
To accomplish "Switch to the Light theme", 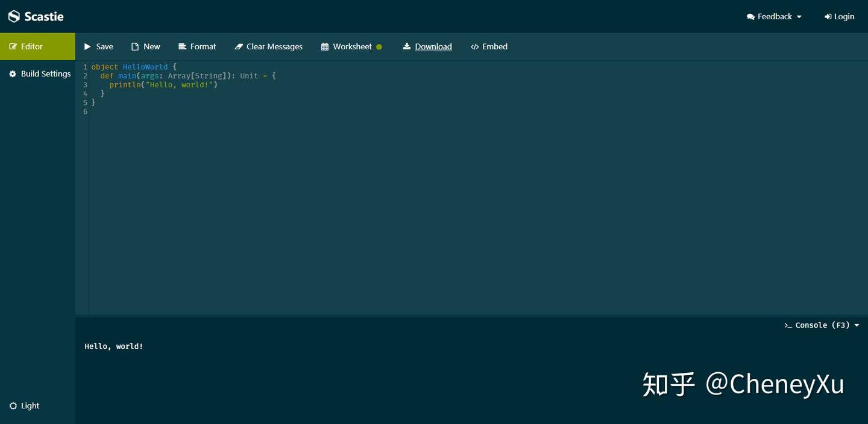I will coord(24,405).
